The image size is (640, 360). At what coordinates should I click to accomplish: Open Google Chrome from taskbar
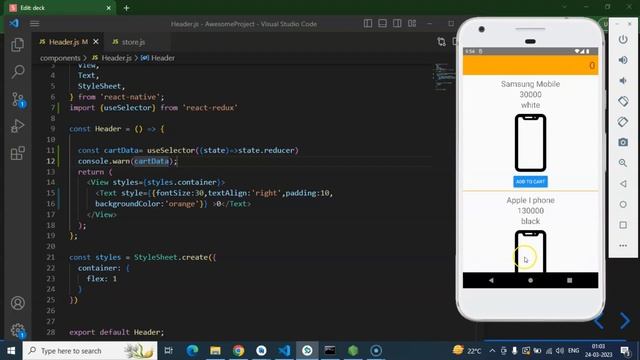(238, 351)
